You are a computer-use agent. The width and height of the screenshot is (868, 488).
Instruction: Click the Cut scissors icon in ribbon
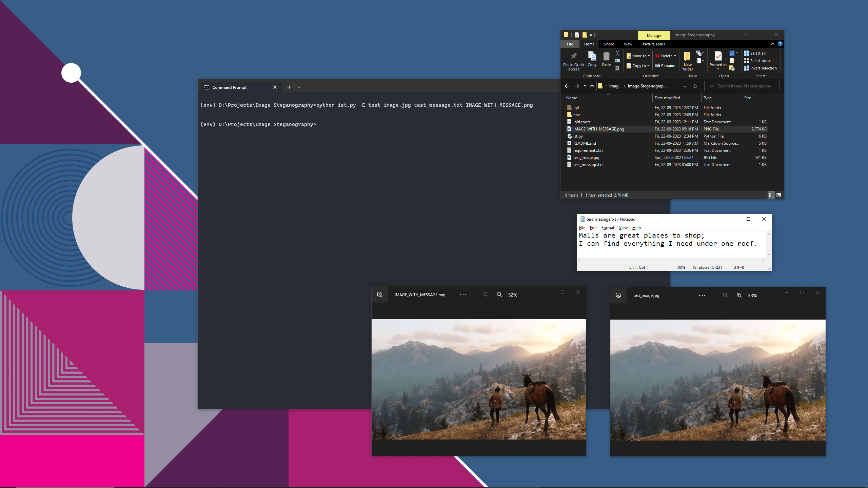(x=617, y=54)
